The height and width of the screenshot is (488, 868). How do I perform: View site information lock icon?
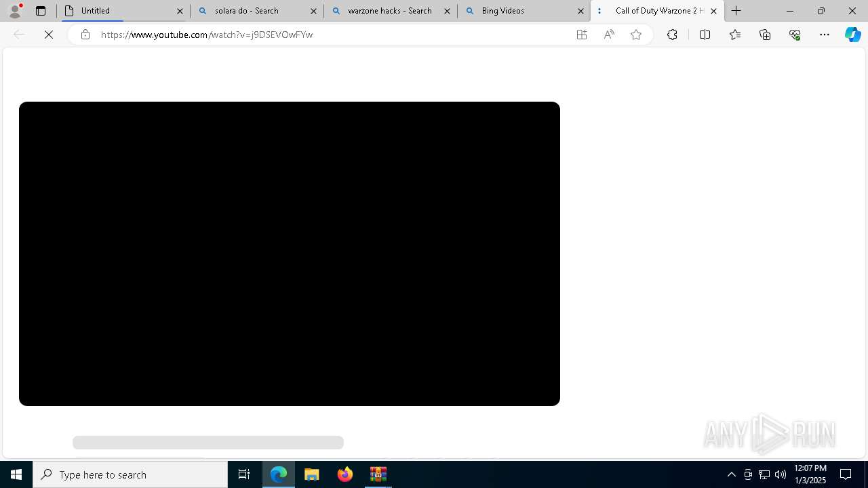85,35
